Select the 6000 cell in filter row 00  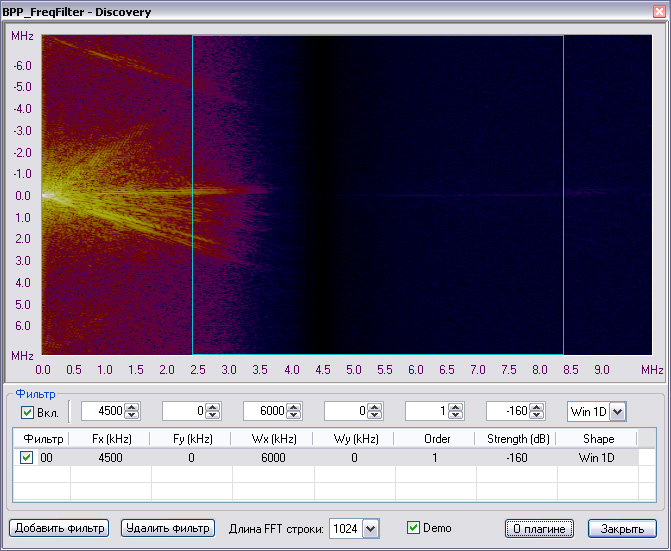pos(273,458)
